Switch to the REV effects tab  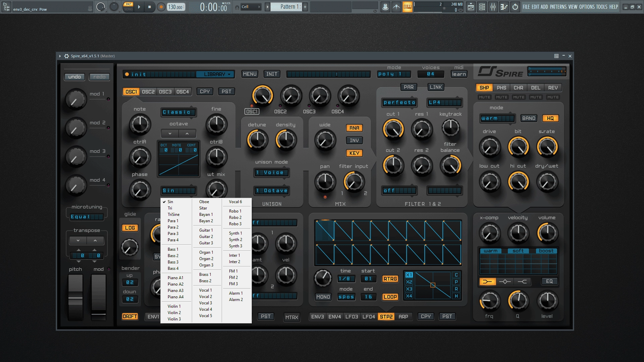click(x=553, y=88)
